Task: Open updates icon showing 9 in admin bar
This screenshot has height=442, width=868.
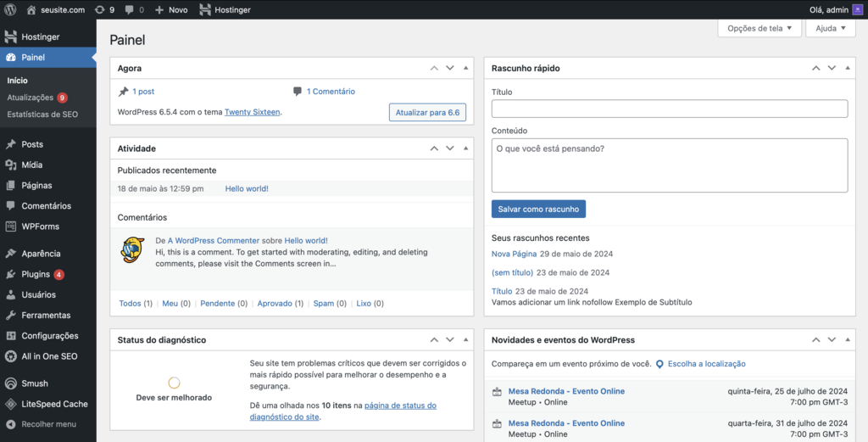Action: (x=100, y=10)
